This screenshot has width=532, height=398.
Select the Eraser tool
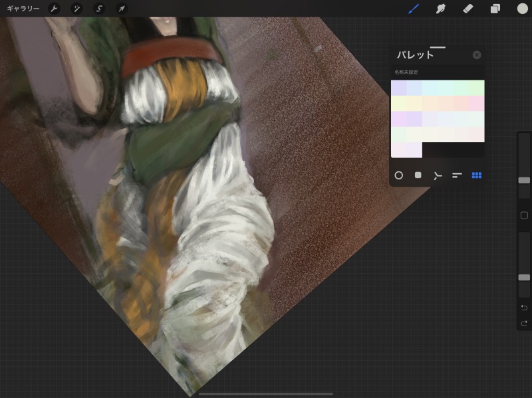468,9
